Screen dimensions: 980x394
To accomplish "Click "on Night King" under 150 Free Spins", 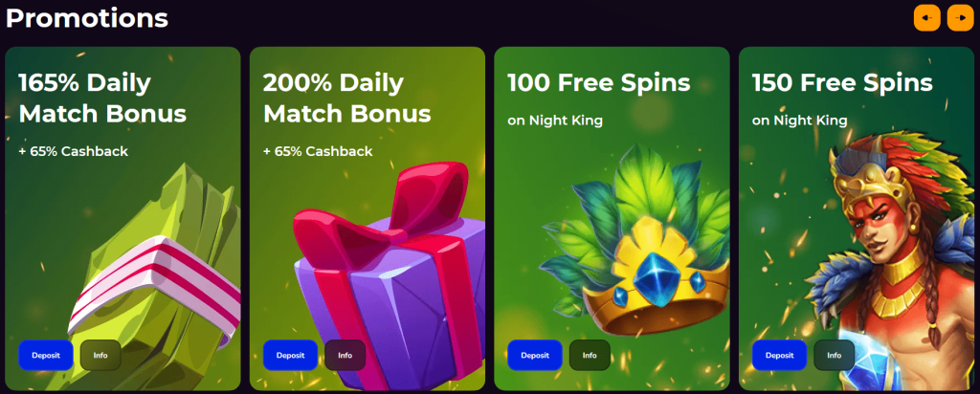I will 799,120.
